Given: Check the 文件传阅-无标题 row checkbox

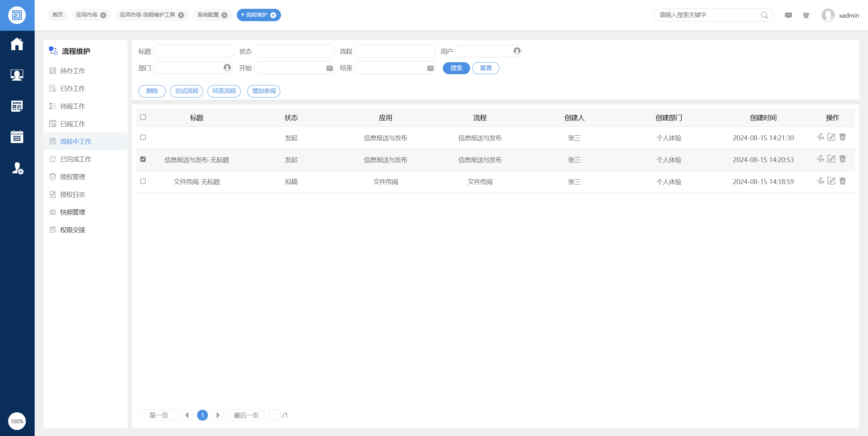Looking at the screenshot, I should (143, 181).
